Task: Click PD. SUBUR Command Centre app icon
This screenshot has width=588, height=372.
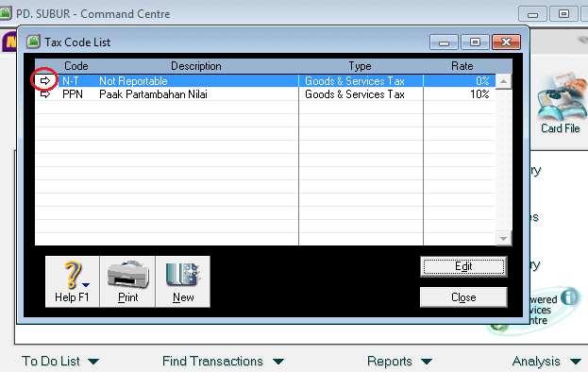Action: (x=6, y=13)
